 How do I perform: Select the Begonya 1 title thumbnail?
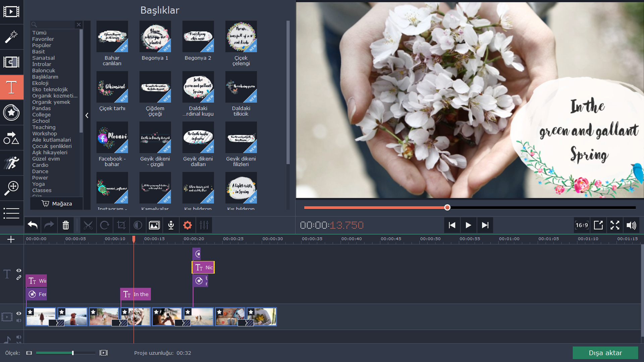pyautogui.click(x=155, y=37)
